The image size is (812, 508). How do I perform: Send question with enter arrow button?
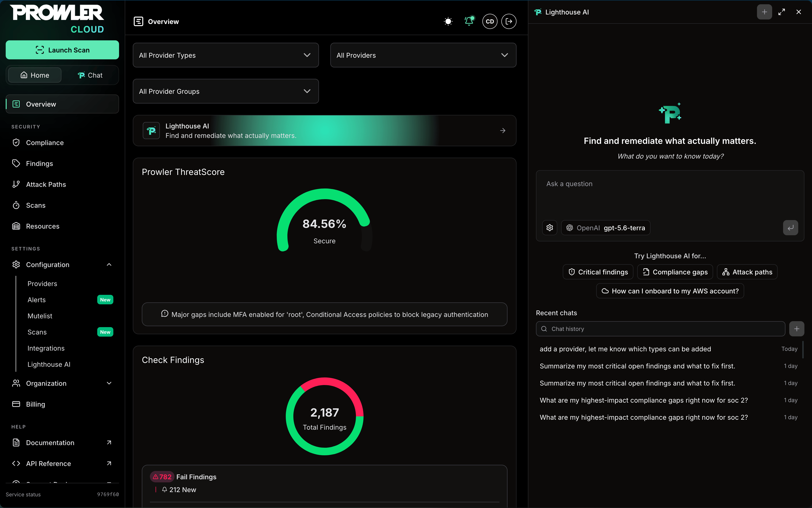pyautogui.click(x=790, y=228)
